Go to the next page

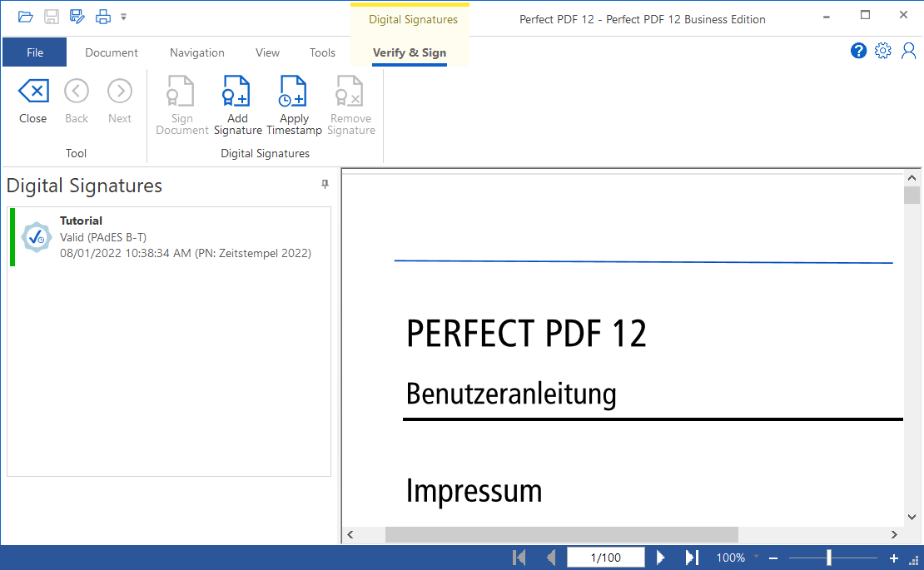[661, 558]
